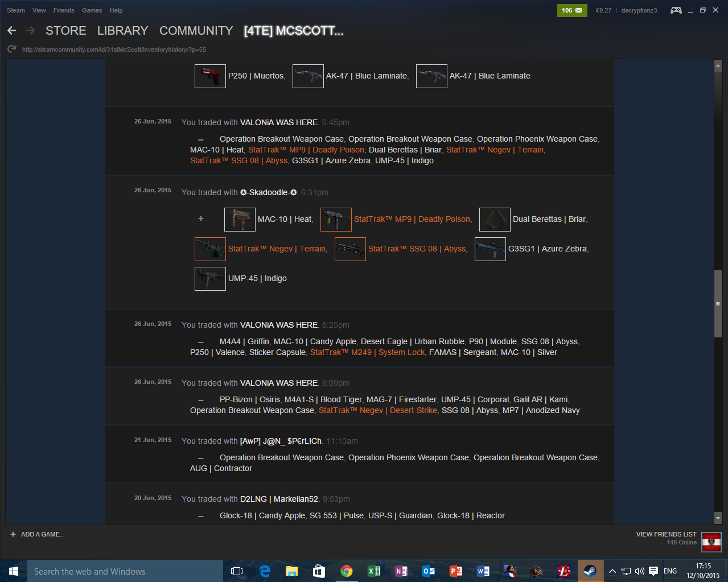
Task: Open the 106 notifications inbox
Action: (571, 10)
